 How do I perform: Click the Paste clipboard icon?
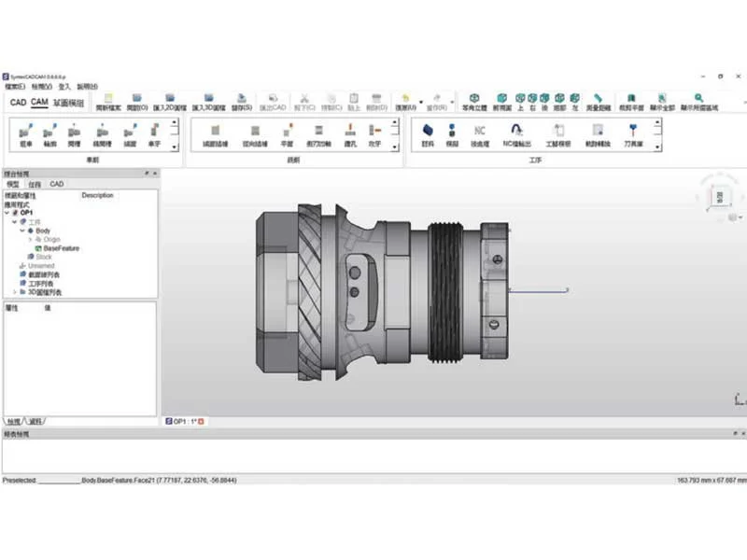pos(354,98)
